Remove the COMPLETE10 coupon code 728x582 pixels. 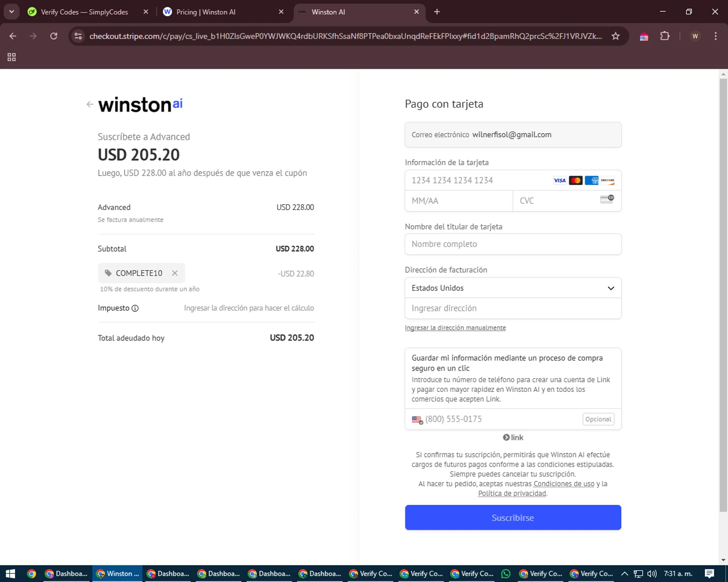pos(175,273)
